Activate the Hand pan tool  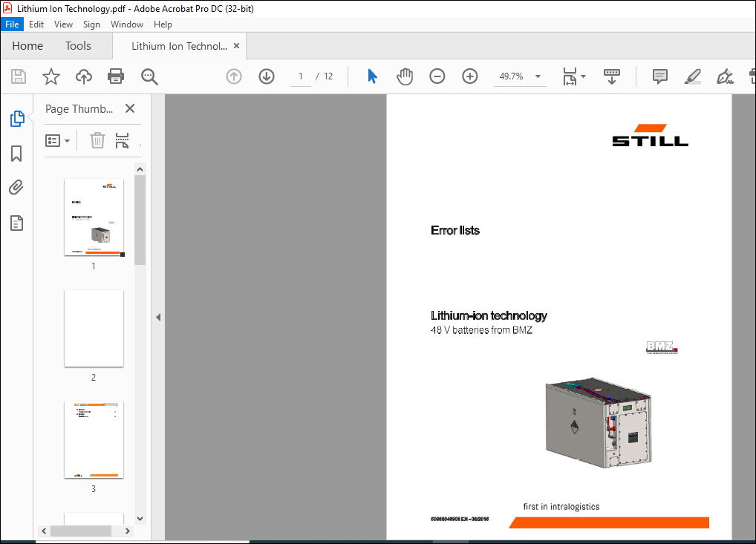[x=405, y=76]
